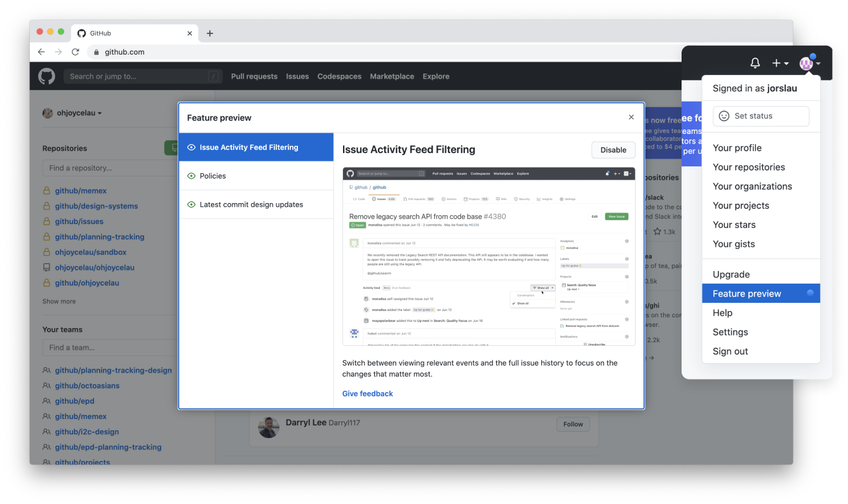Open Codespaces in top navigation
This screenshot has height=504, width=848.
coord(339,76)
